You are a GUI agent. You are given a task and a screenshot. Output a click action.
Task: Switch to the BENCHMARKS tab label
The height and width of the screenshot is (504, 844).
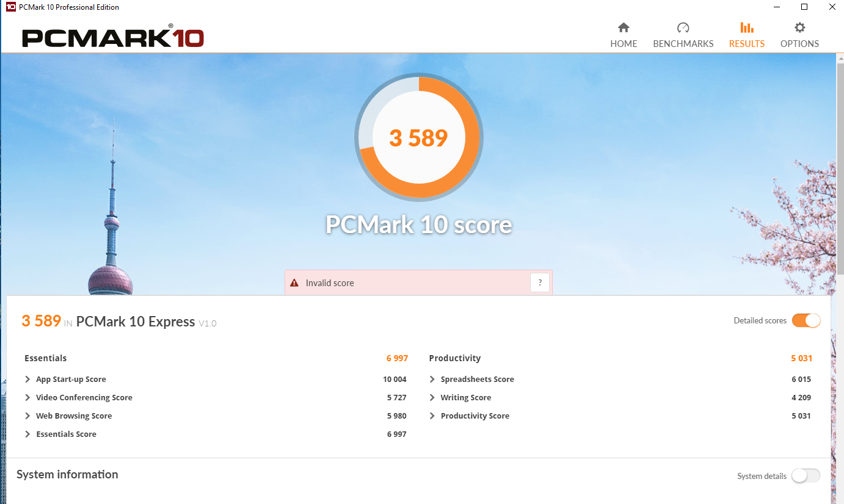pyautogui.click(x=683, y=44)
